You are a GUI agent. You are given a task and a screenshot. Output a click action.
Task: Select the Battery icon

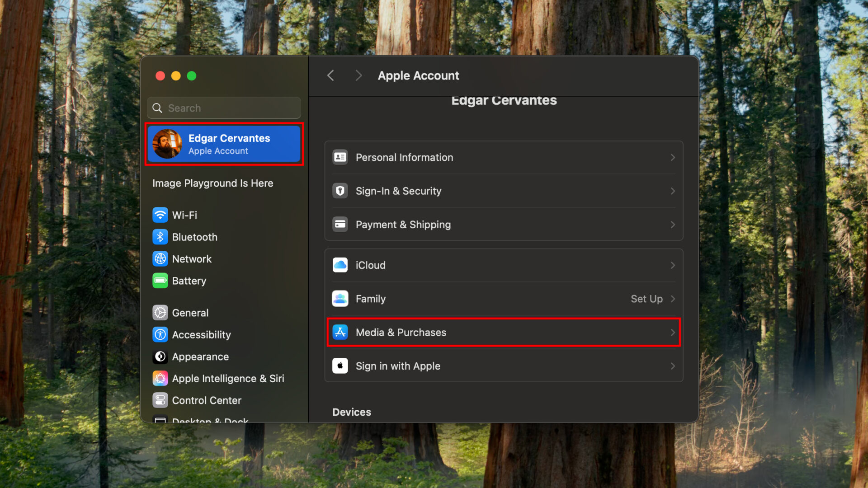160,281
